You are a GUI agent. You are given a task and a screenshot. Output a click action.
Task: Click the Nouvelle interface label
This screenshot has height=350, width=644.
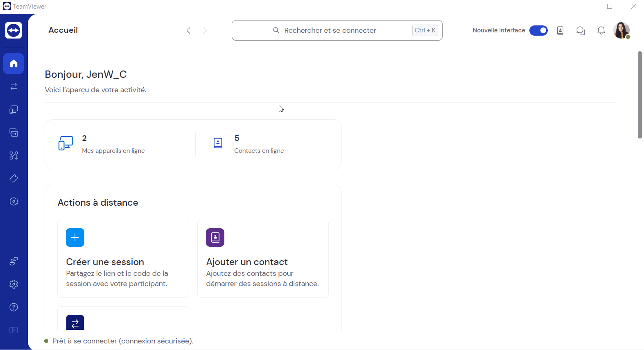click(x=499, y=30)
